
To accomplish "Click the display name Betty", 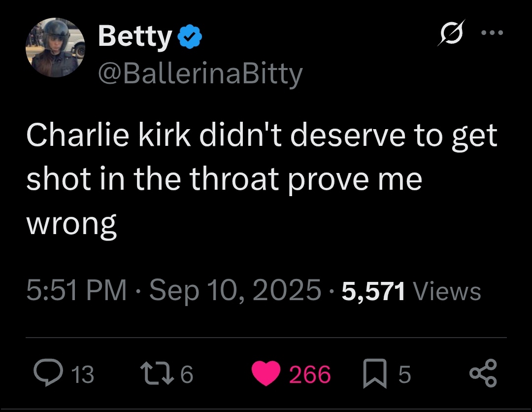I will [135, 37].
